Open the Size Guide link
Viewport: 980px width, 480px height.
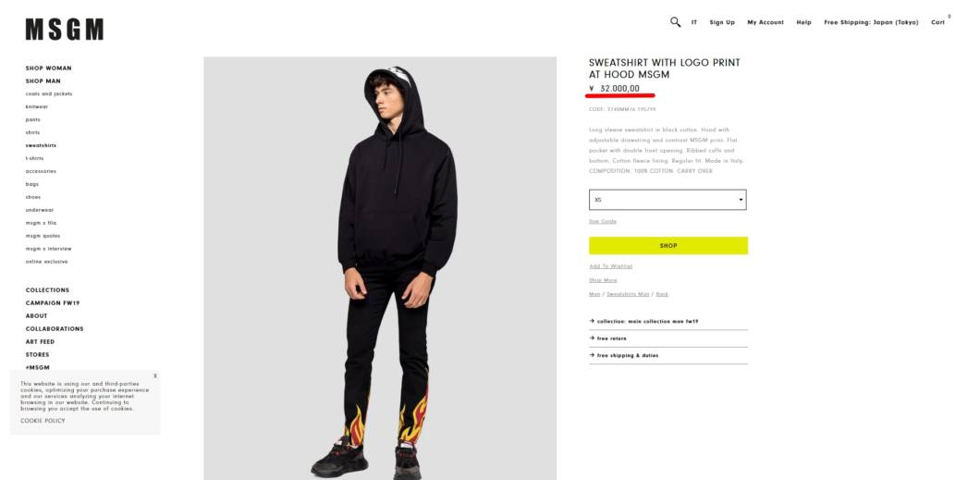click(603, 221)
